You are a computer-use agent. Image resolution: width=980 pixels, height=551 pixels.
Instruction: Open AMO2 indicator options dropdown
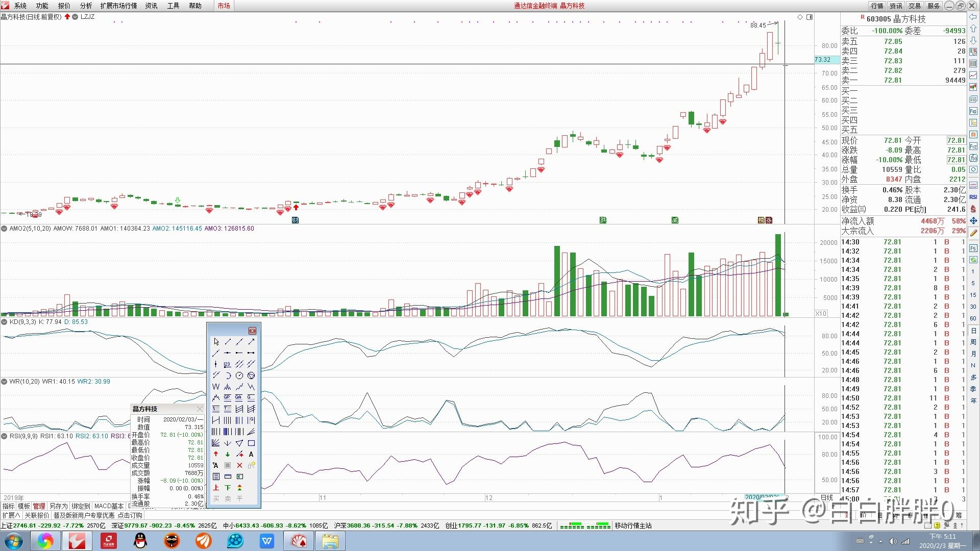coord(4,229)
